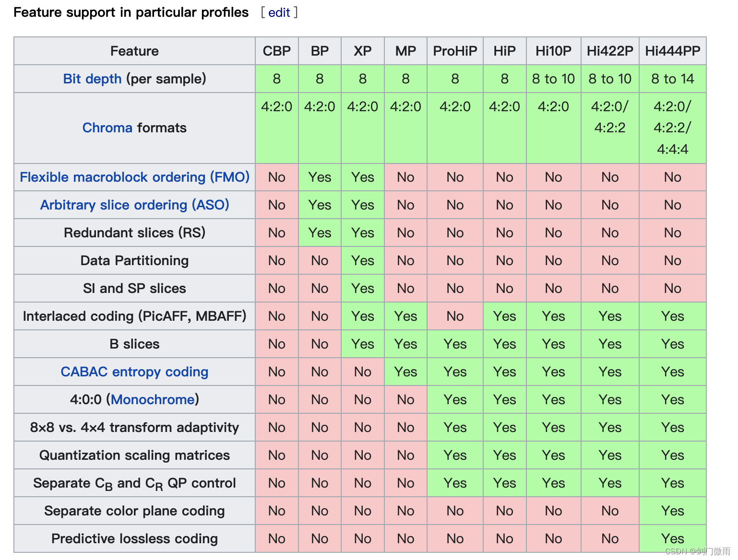
Task: Select the ProHiP column header
Action: pos(455,51)
